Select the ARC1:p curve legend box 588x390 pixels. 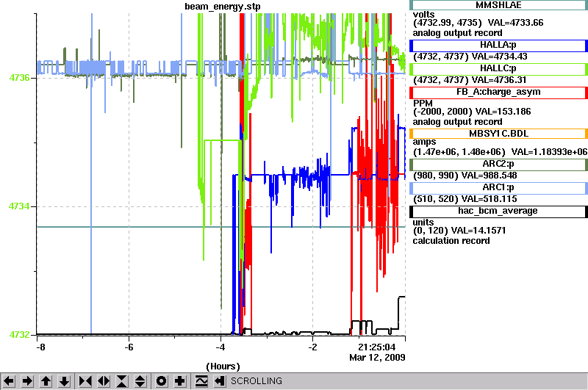(x=498, y=188)
